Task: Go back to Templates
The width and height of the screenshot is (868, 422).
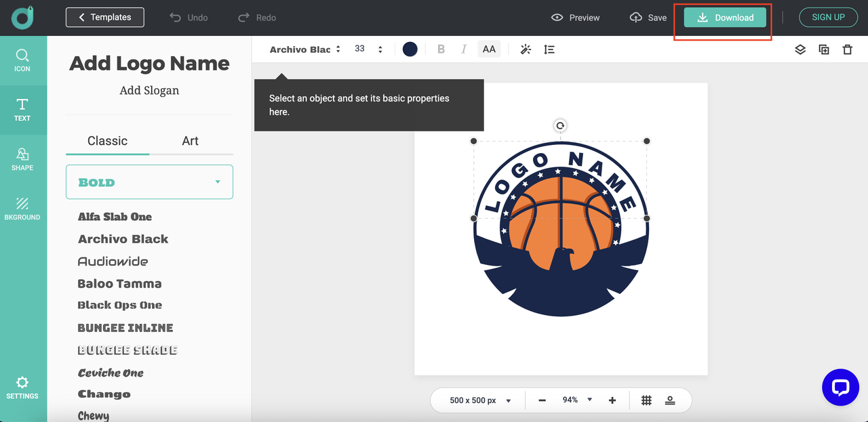Action: 104,17
